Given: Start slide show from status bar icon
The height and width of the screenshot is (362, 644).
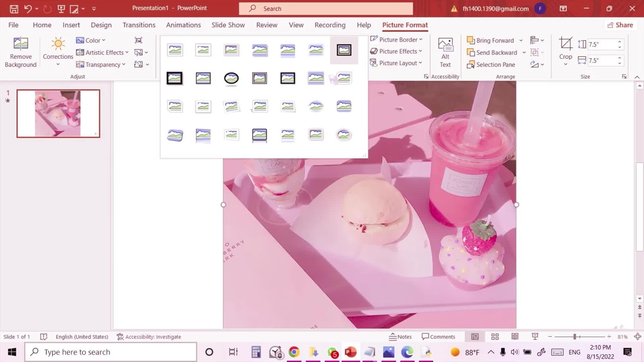Looking at the screenshot, I should tap(535, 337).
